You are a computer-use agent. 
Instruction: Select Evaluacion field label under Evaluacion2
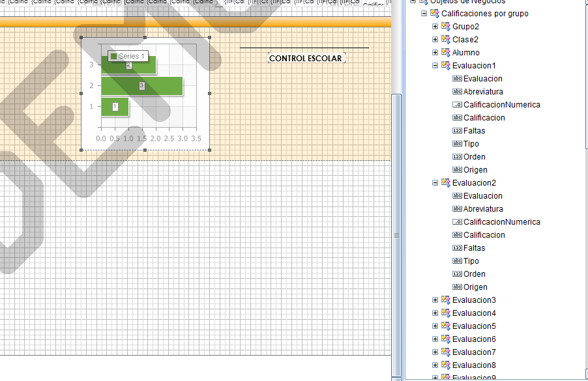(x=482, y=196)
